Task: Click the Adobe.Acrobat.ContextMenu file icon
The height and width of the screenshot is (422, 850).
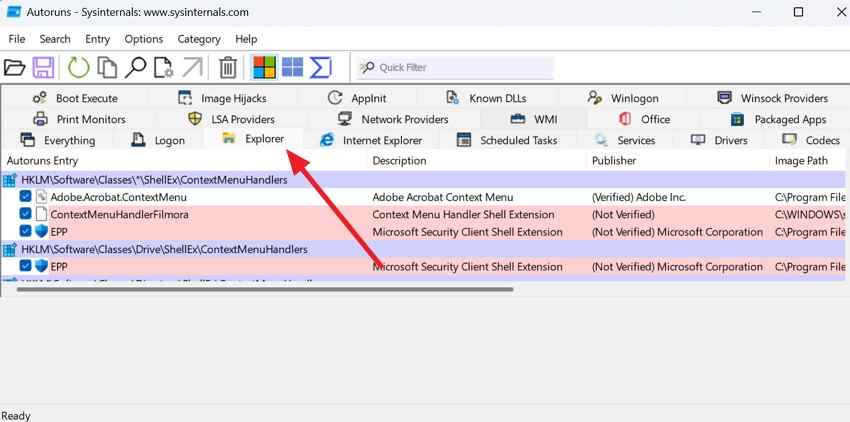Action: coord(42,197)
